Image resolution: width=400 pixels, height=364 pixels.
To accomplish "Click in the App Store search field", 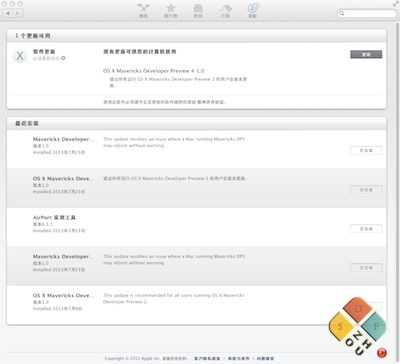I will pyautogui.click(x=367, y=13).
